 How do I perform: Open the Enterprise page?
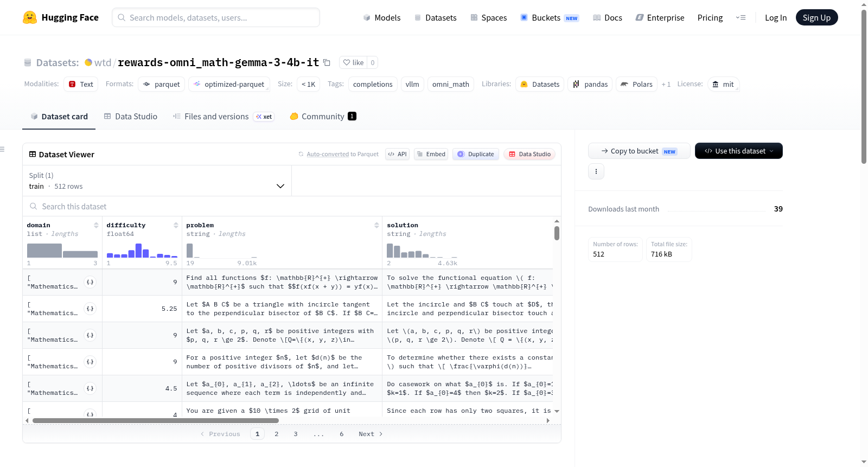click(x=660, y=17)
